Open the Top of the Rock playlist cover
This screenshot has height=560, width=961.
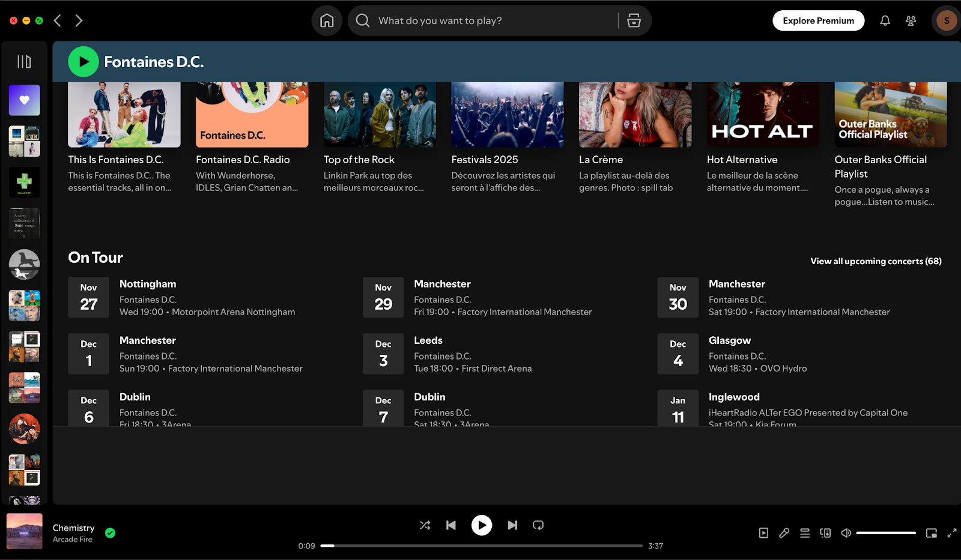(380, 115)
